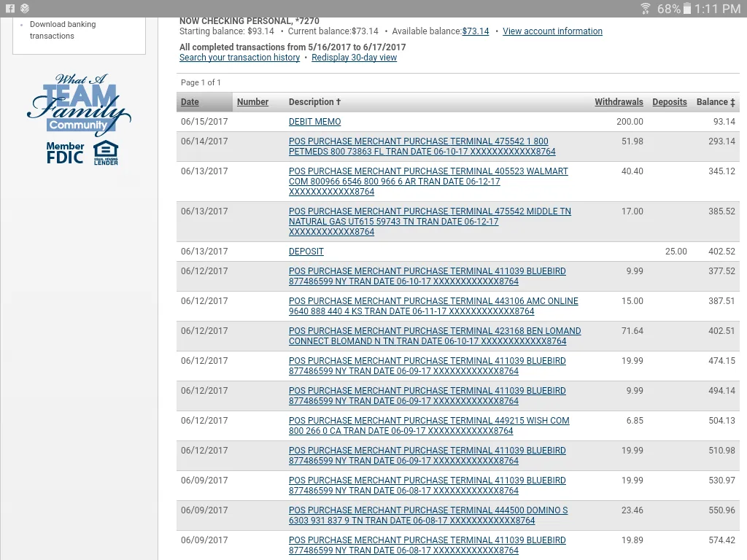Click the Team Family Community logo
The width and height of the screenshot is (747, 560).
[x=79, y=104]
